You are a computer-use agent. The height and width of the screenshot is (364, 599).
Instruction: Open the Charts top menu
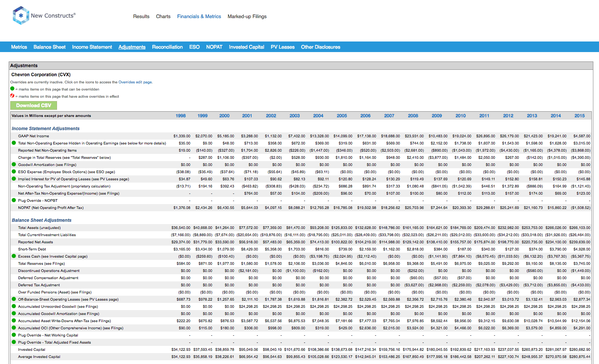163,17
